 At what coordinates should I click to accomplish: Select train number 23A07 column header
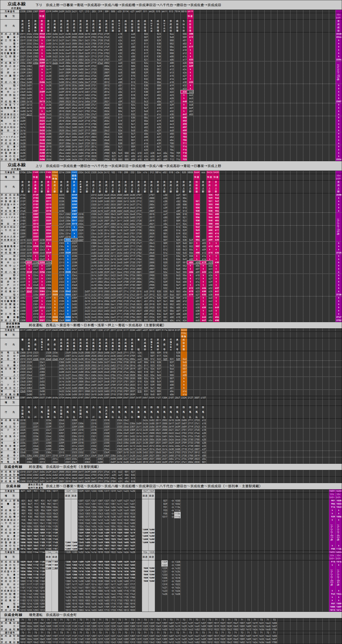click(42, 11)
